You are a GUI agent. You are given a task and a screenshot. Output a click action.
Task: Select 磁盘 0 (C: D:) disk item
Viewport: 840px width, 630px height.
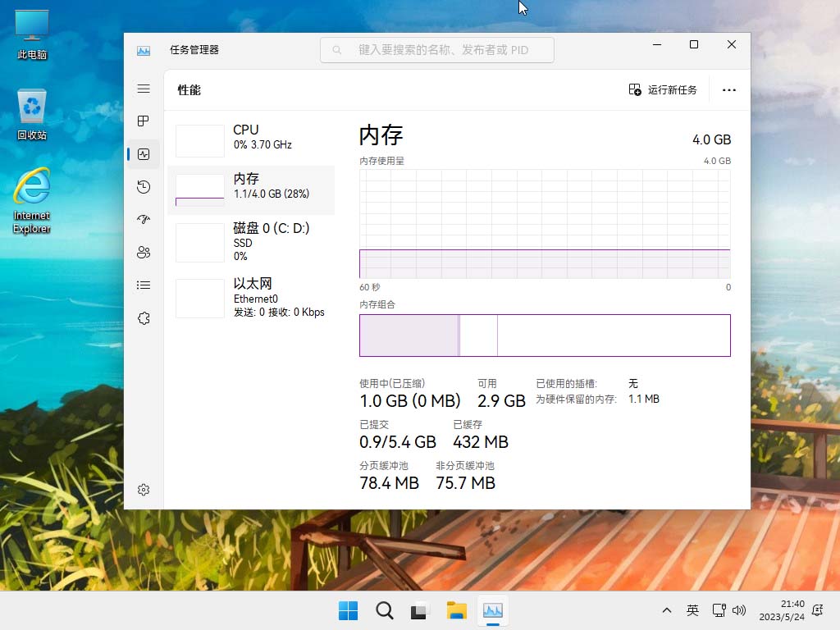tap(251, 242)
